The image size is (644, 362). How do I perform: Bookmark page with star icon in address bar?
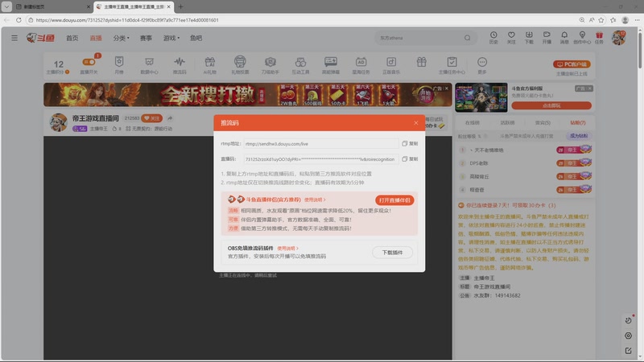point(601,19)
